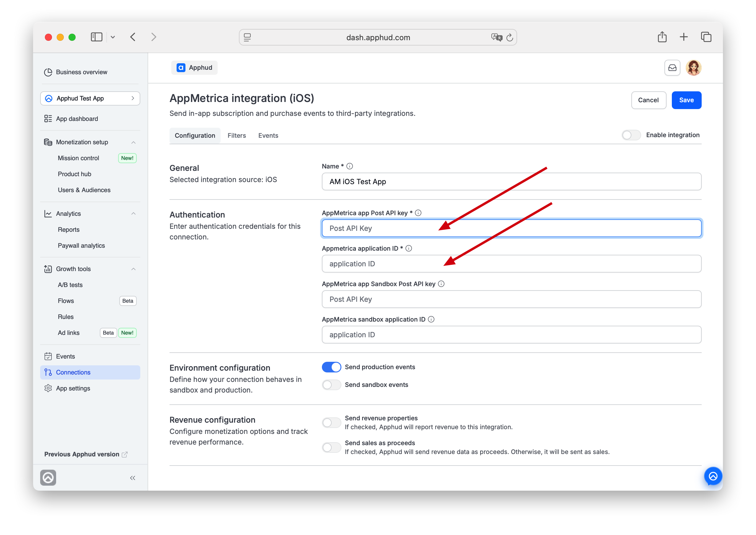
Task: Focus the Post API Key field
Action: [511, 228]
